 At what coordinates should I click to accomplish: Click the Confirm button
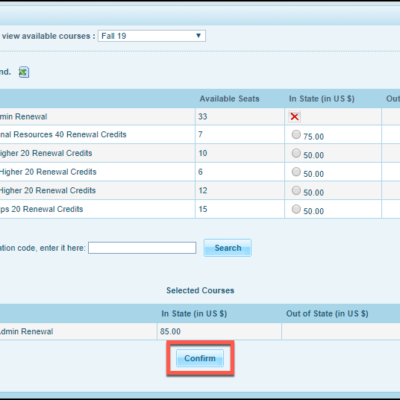tap(200, 358)
